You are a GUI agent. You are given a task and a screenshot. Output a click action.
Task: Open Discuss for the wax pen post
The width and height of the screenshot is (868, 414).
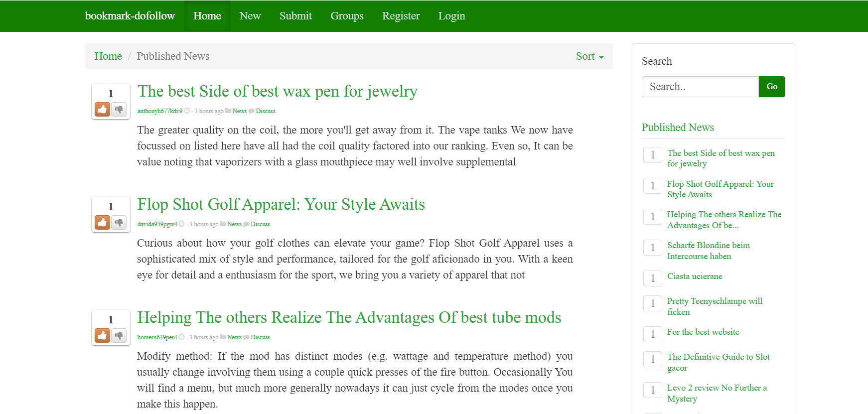(x=266, y=111)
